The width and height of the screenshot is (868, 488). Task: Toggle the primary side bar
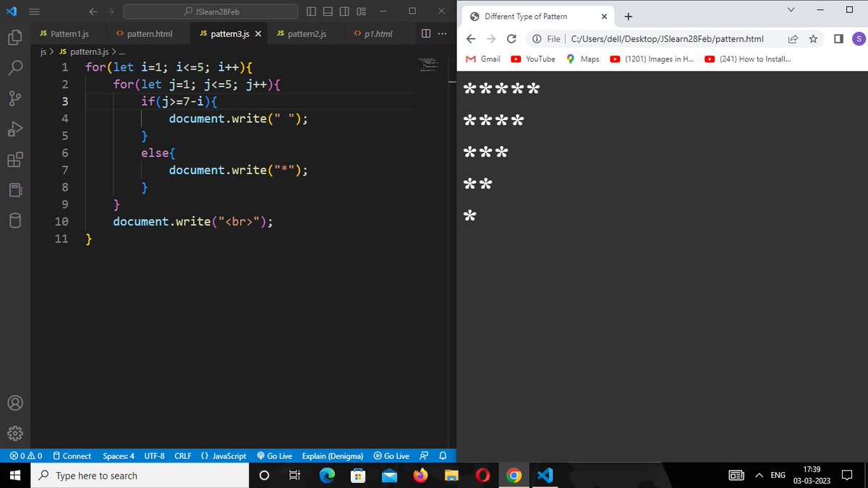(311, 12)
